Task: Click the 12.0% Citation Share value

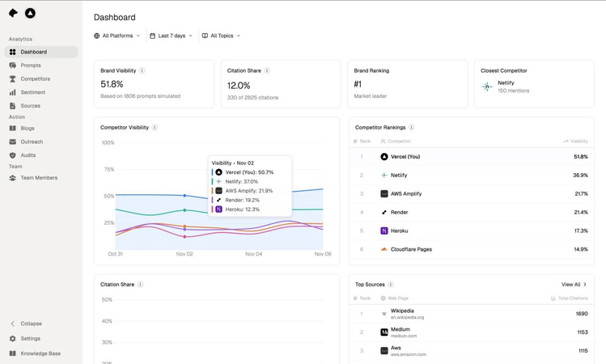Action: tap(239, 86)
